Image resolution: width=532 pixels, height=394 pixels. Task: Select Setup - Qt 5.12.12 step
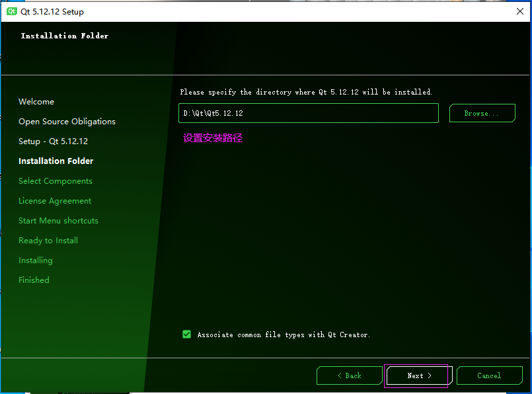(x=54, y=141)
